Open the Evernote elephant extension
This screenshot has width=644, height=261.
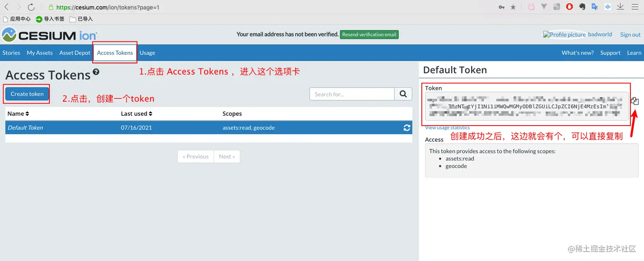[x=582, y=7]
